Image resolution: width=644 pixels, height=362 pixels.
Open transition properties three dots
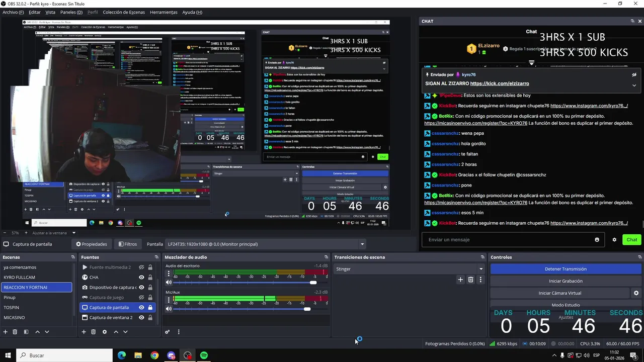pyautogui.click(x=480, y=280)
